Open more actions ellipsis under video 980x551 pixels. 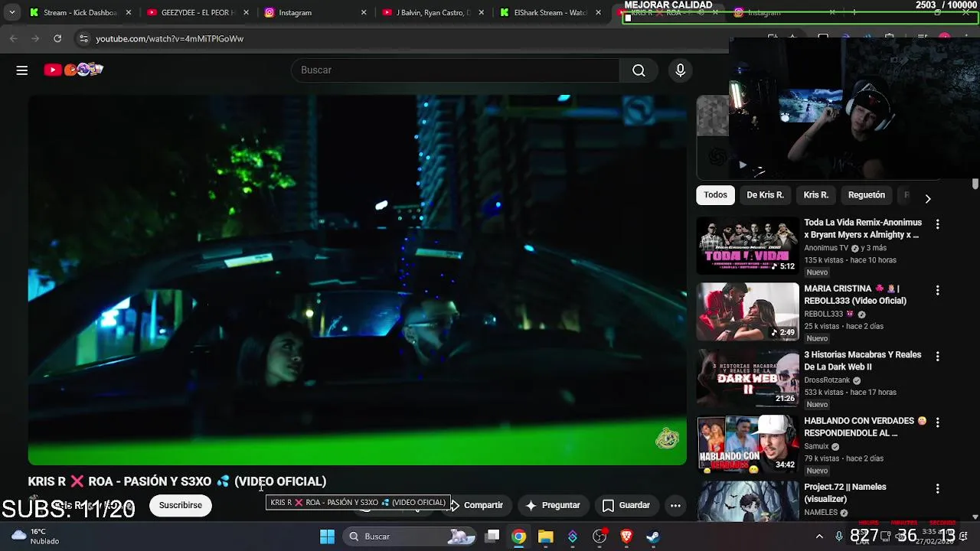(675, 505)
